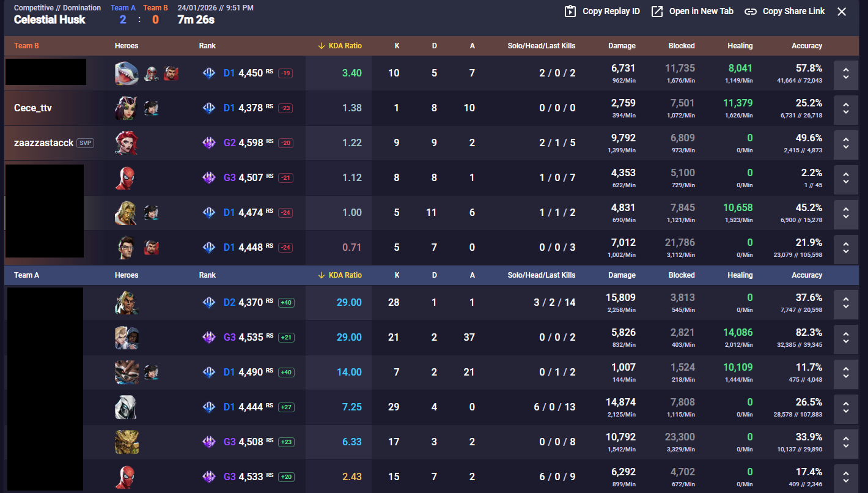The width and height of the screenshot is (868, 493).
Task: Click Spider-Man icon in the 4,533 row
Action: click(127, 477)
